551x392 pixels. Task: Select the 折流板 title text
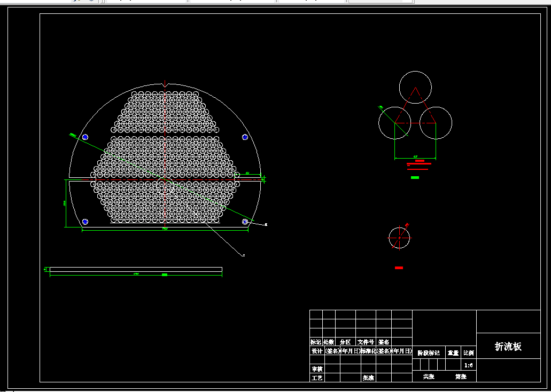(x=508, y=346)
